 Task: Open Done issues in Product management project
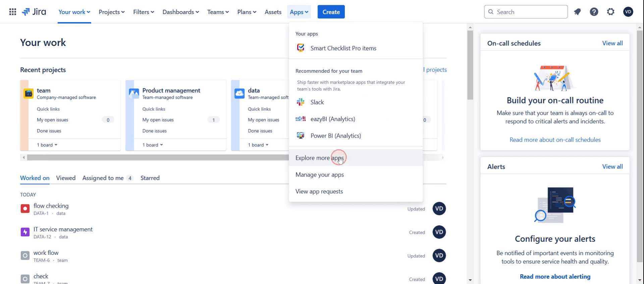(154, 131)
